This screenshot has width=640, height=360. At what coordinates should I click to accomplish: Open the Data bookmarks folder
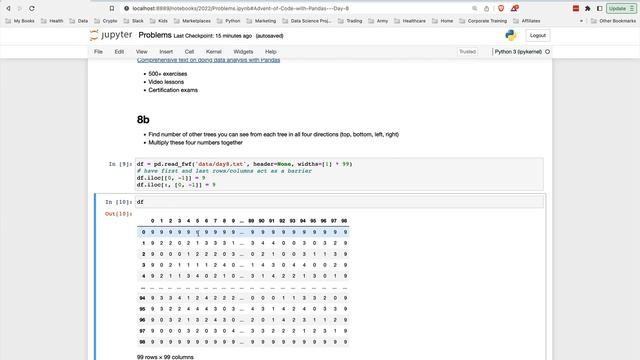tap(79, 21)
